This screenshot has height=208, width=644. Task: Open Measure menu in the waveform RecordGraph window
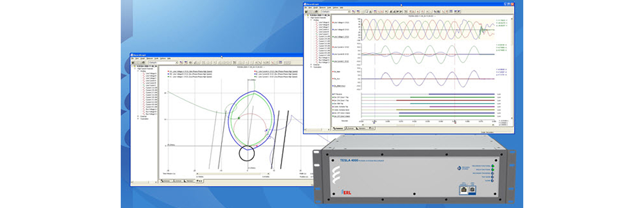(323, 8)
